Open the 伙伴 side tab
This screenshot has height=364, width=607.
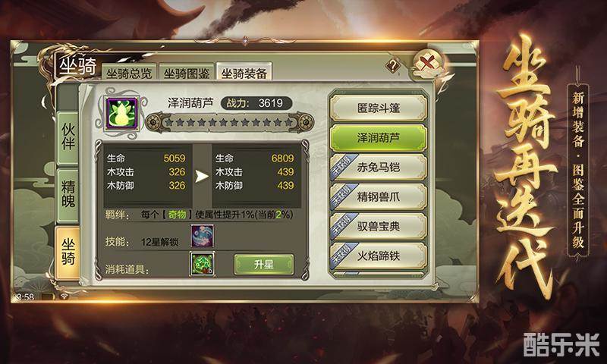(x=68, y=138)
